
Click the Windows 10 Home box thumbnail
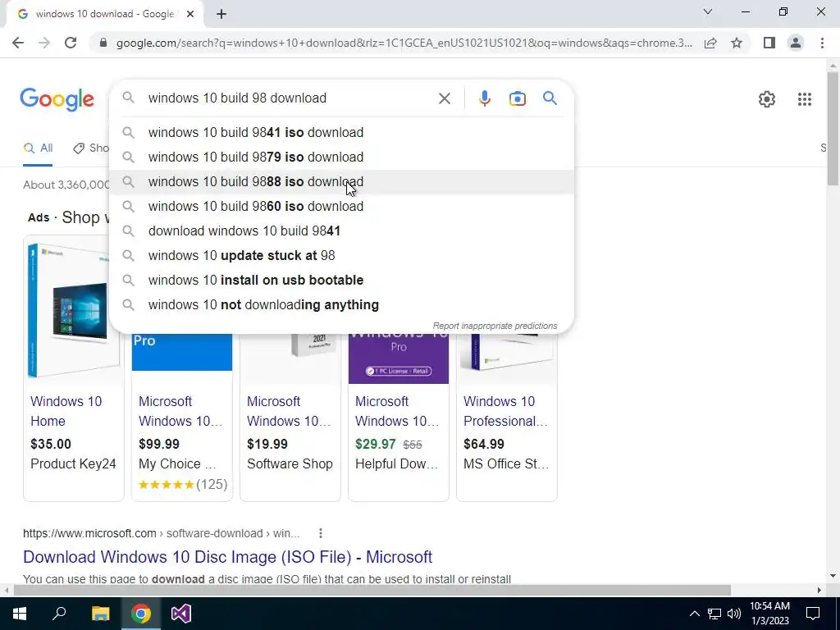coord(74,311)
